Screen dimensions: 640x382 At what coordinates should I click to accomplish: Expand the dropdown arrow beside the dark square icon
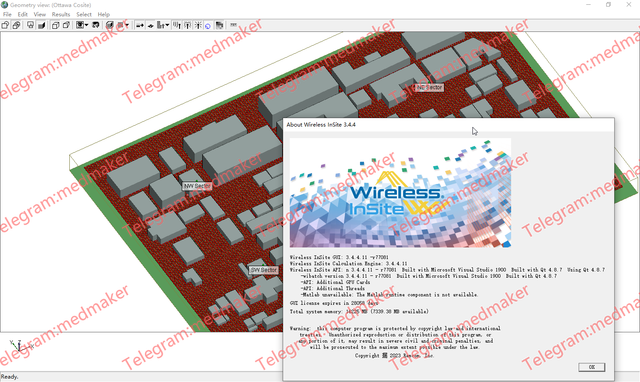click(x=87, y=25)
